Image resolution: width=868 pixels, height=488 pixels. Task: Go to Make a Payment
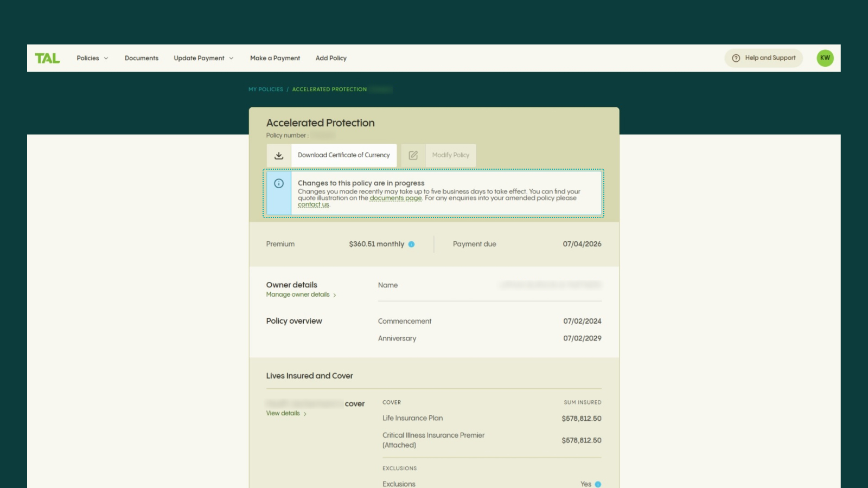275,58
